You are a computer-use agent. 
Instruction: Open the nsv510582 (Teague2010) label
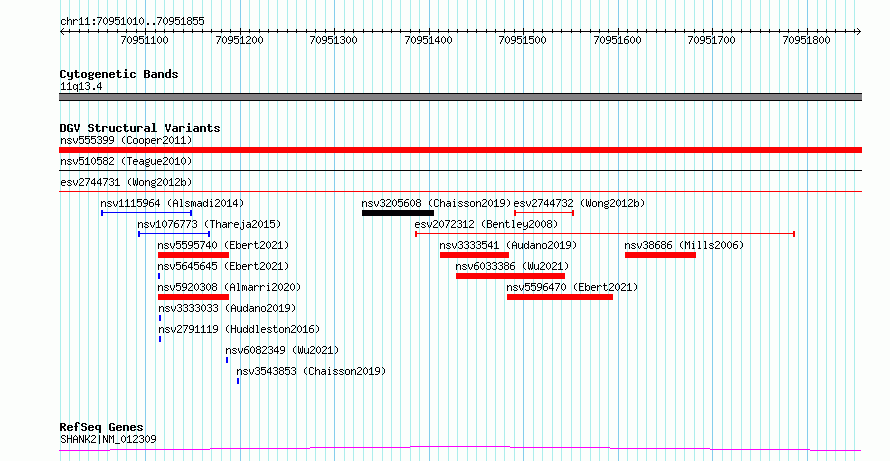(x=126, y=162)
